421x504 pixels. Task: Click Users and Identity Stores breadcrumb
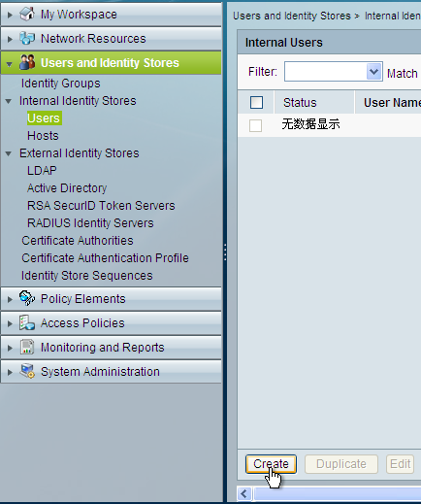coord(292,16)
